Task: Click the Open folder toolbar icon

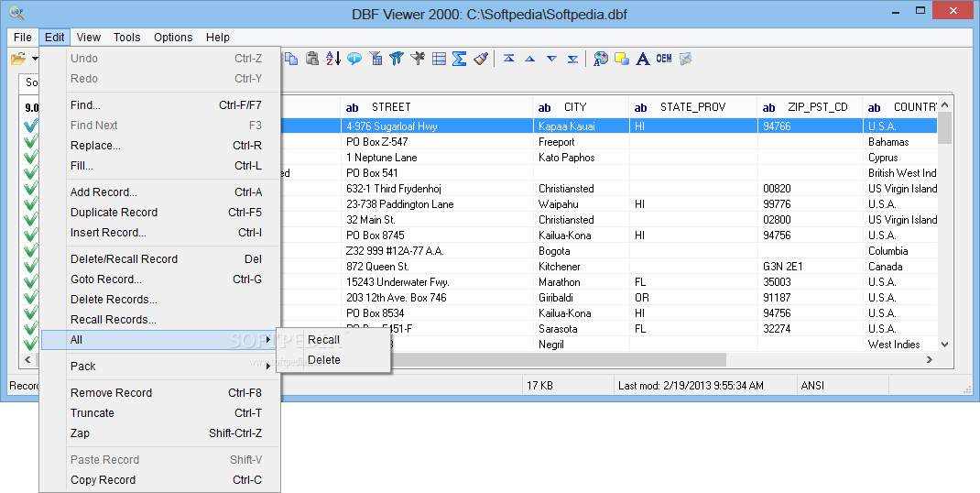Action: (x=18, y=58)
